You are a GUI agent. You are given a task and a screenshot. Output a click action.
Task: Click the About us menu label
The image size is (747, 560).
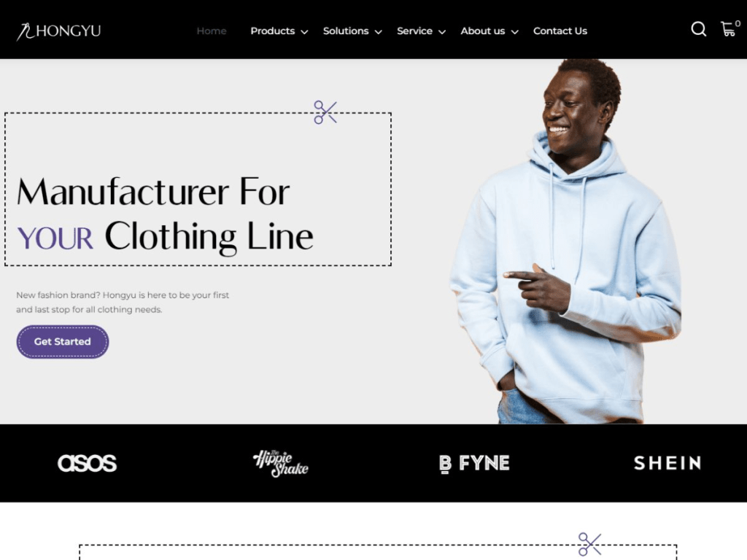[x=483, y=31]
